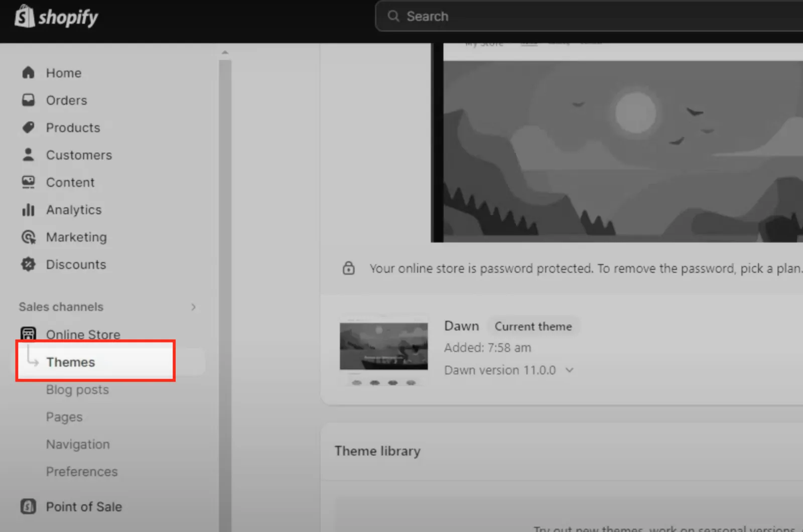803x532 pixels.
Task: Click the Products tag icon
Action: [x=28, y=127]
